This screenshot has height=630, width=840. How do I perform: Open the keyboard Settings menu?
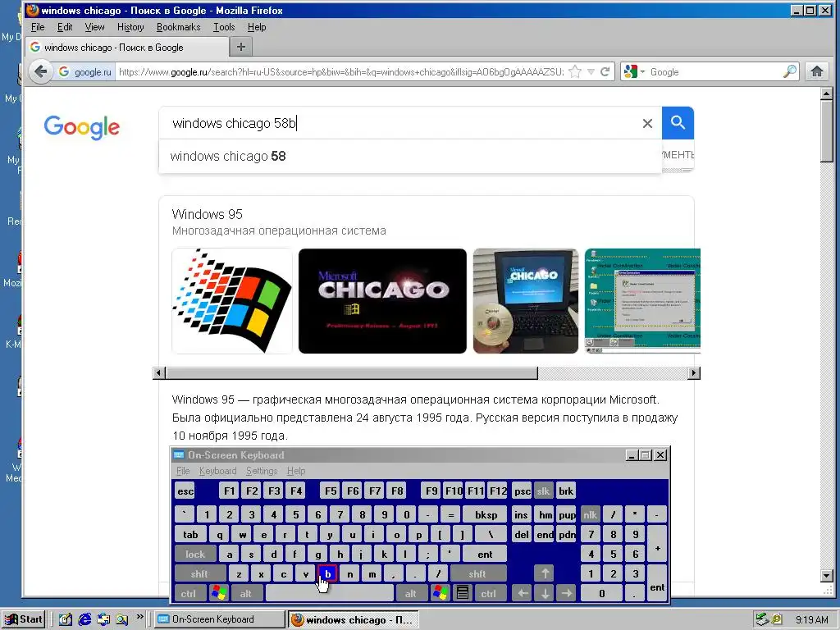coord(262,471)
